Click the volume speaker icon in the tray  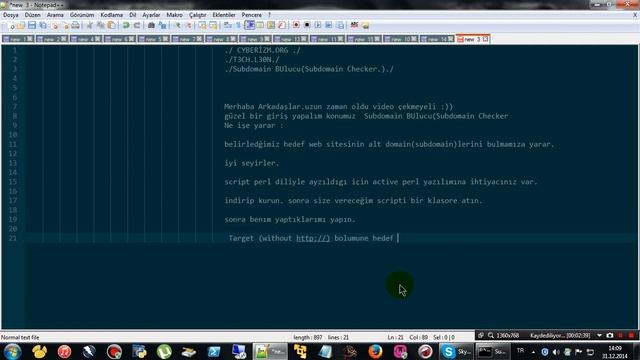[556, 352]
